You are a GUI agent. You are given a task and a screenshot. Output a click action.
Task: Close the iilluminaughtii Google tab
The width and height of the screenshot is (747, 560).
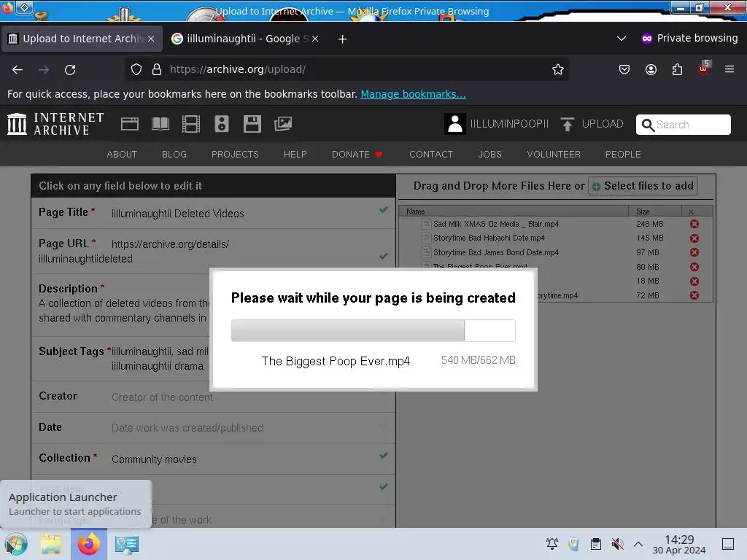[x=315, y=39]
